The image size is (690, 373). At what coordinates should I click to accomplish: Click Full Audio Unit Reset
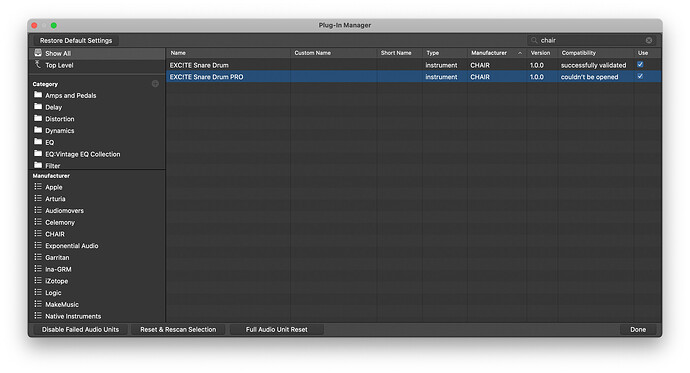coord(277,329)
